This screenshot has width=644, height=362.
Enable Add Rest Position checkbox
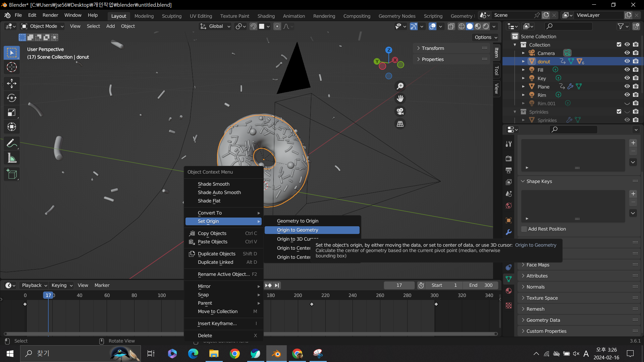[x=524, y=229]
